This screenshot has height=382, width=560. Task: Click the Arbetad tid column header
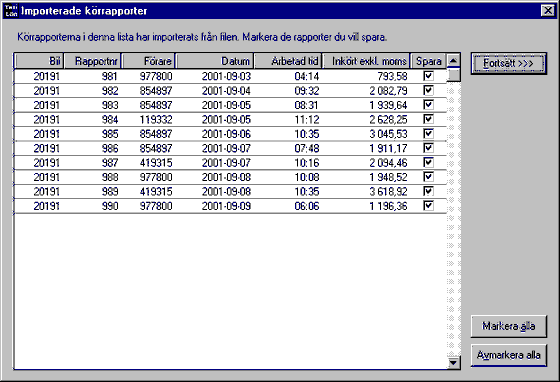tap(288, 61)
